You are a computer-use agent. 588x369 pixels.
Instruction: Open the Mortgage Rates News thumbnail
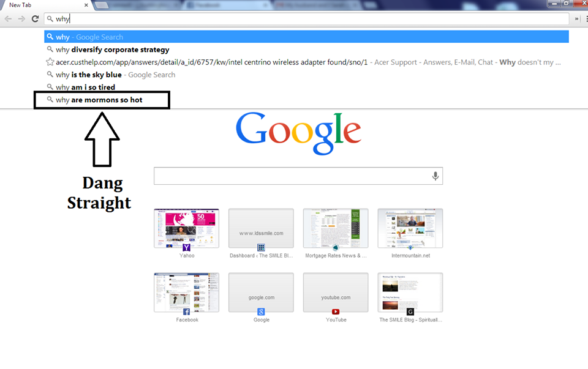tap(336, 228)
